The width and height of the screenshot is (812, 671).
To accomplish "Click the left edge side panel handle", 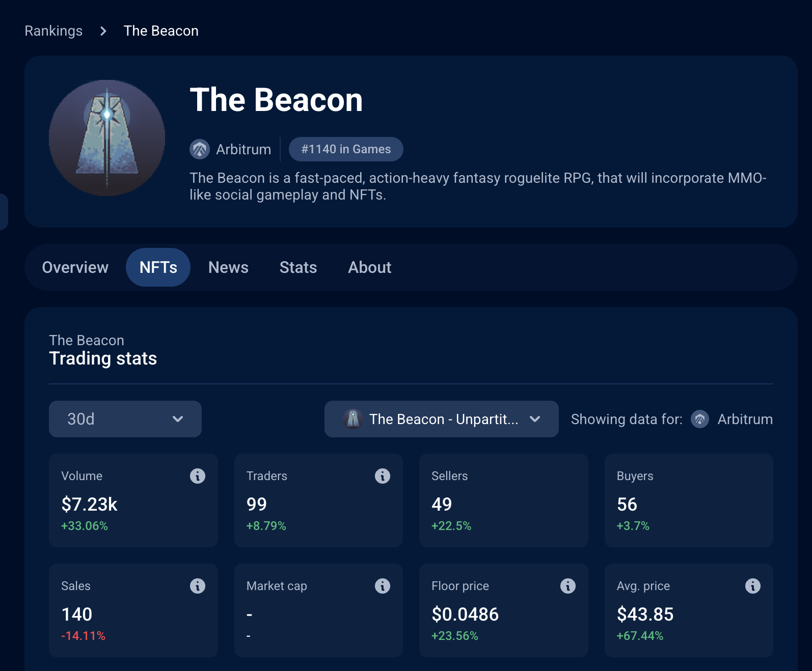I will click(4, 211).
